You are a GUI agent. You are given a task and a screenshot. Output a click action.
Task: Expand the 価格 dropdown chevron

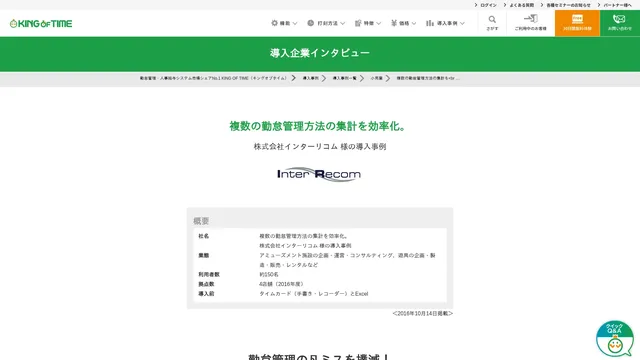point(414,24)
